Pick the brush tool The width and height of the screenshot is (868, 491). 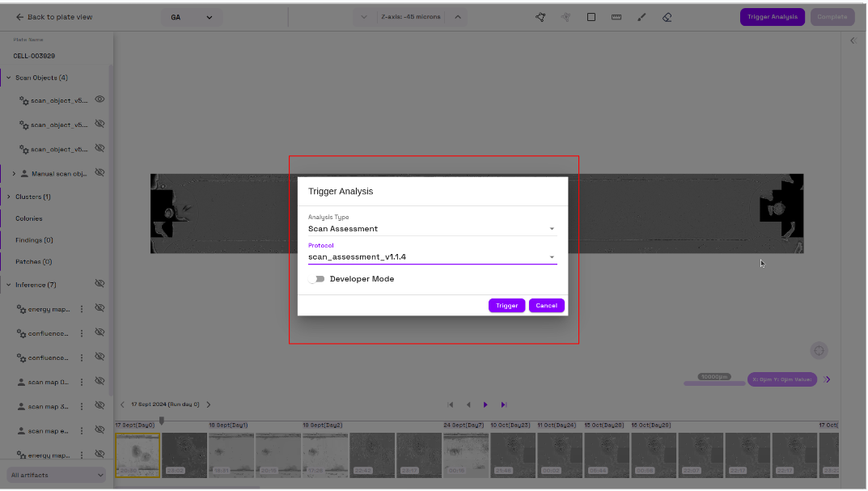coord(641,17)
